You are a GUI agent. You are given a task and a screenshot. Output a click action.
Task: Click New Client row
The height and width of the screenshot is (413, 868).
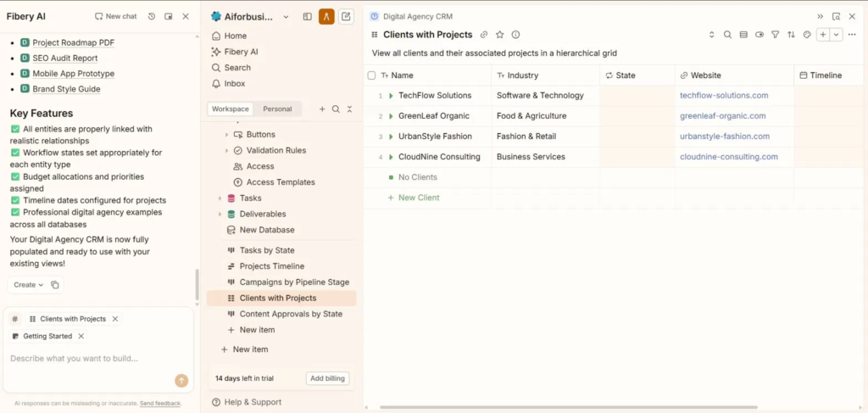[414, 198]
